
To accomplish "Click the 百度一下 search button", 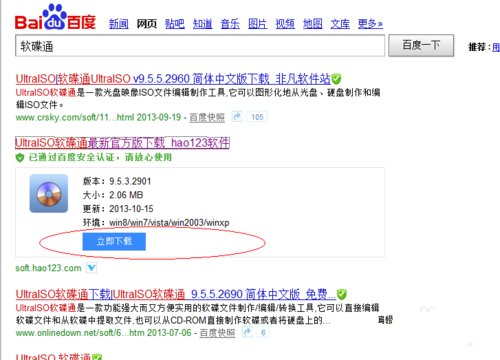I will pos(421,45).
